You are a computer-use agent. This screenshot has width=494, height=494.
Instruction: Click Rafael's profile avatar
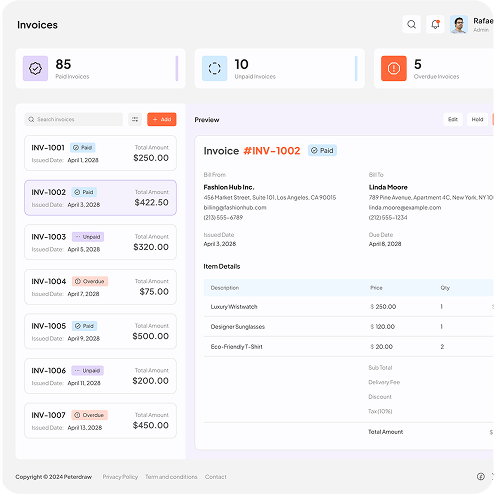tap(459, 24)
